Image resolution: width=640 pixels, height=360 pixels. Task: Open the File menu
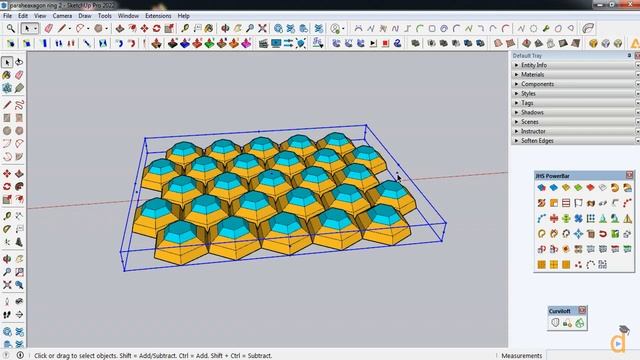tap(7, 16)
